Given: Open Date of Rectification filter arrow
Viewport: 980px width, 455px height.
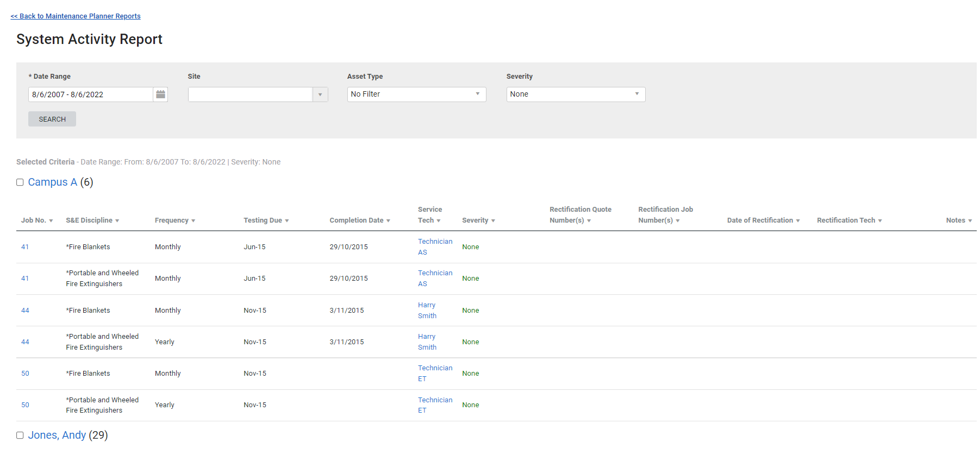Looking at the screenshot, I should pyautogui.click(x=798, y=221).
